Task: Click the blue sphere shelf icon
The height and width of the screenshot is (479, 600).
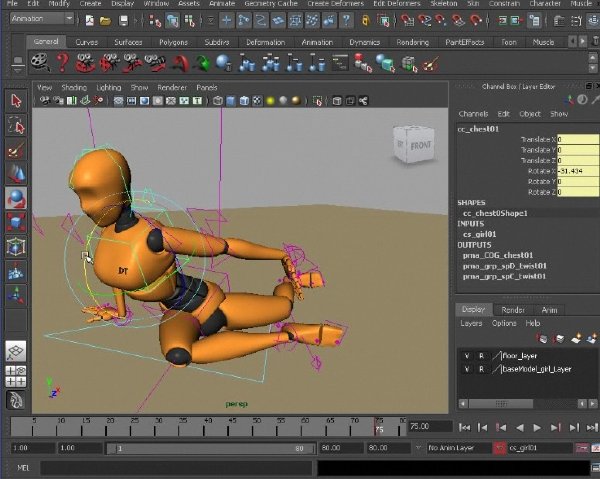Action: tap(223, 63)
